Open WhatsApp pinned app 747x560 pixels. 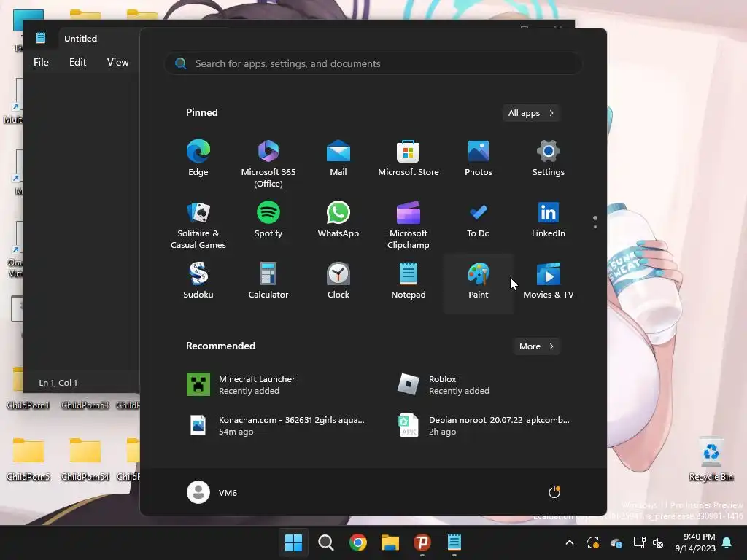pyautogui.click(x=338, y=219)
